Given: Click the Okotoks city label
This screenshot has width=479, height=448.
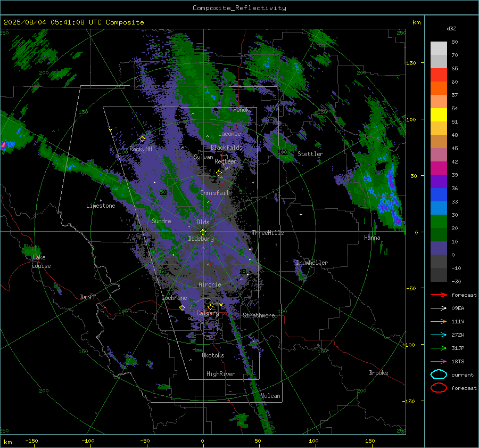Looking at the screenshot, I should 213,355.
